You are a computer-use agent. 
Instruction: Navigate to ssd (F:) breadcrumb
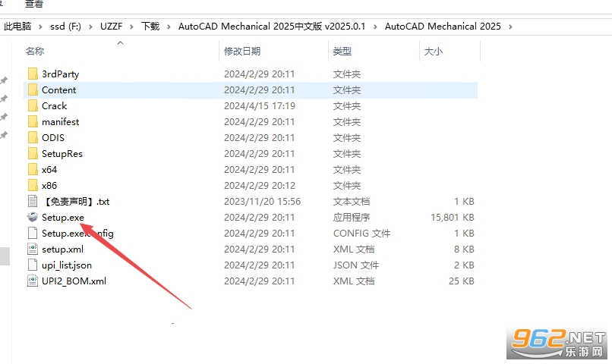point(65,27)
